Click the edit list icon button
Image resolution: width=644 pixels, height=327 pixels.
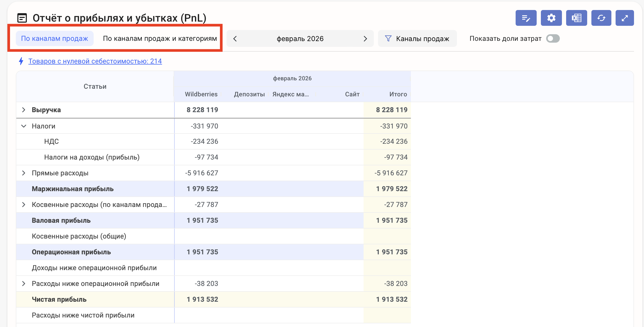[x=526, y=18]
